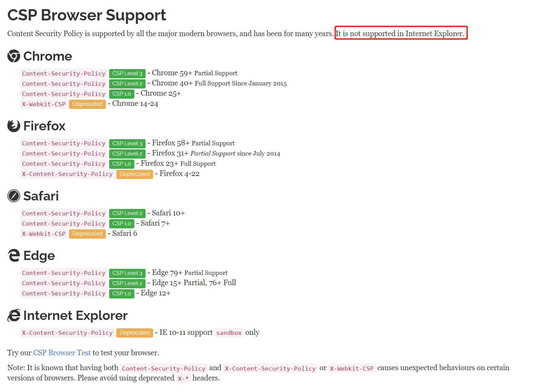This screenshot has width=535, height=392.
Task: Click the Content-Security-Policy code in Firefox 31+ row
Action: [x=64, y=154]
